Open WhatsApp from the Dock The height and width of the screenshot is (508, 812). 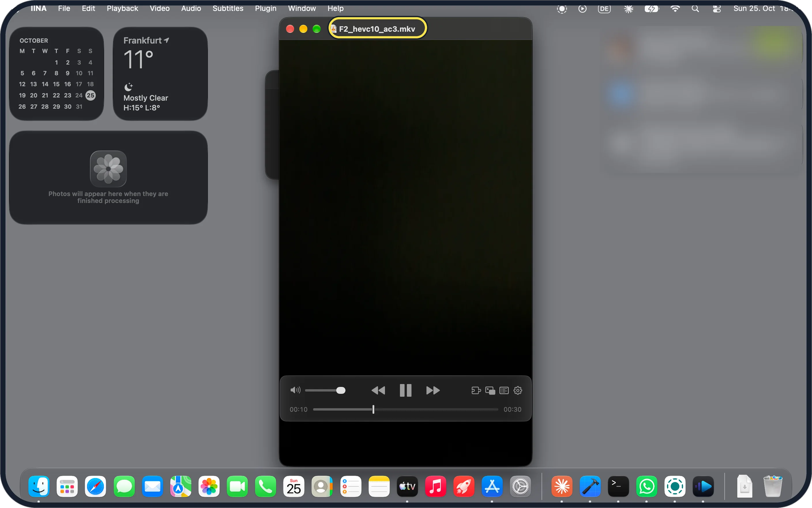646,486
